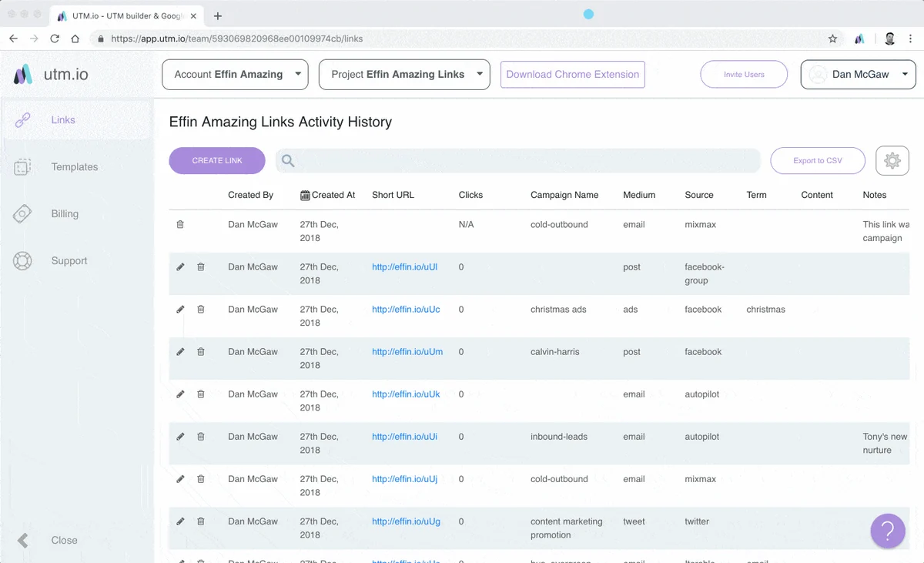Open short URL http://effin.io/uUk
Viewport: 924px width, 563px height.
tap(406, 394)
